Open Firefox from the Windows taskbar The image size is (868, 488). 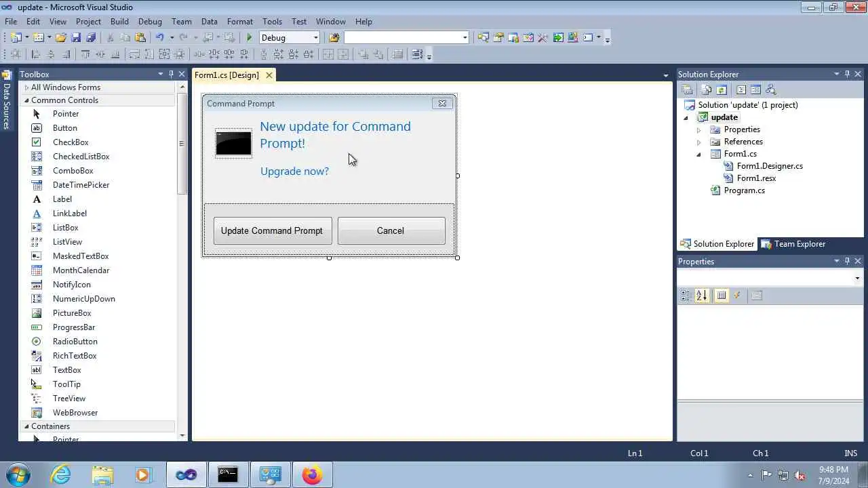tap(312, 475)
